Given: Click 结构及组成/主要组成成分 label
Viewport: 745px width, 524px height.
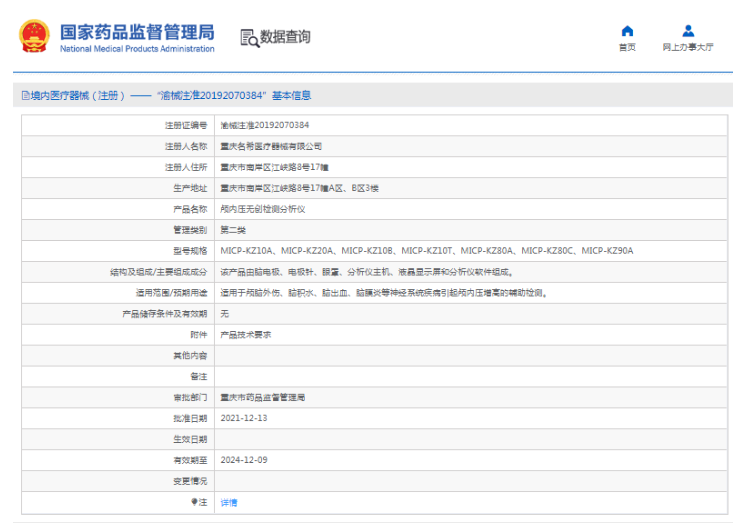Looking at the screenshot, I should [x=159, y=272].
